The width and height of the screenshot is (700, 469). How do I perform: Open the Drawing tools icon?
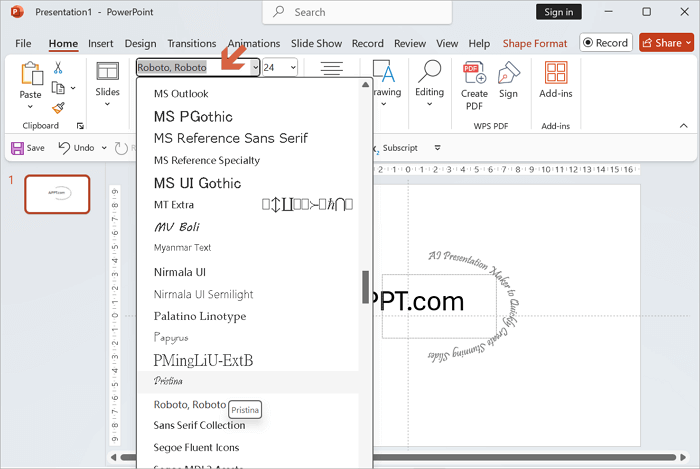click(x=384, y=72)
